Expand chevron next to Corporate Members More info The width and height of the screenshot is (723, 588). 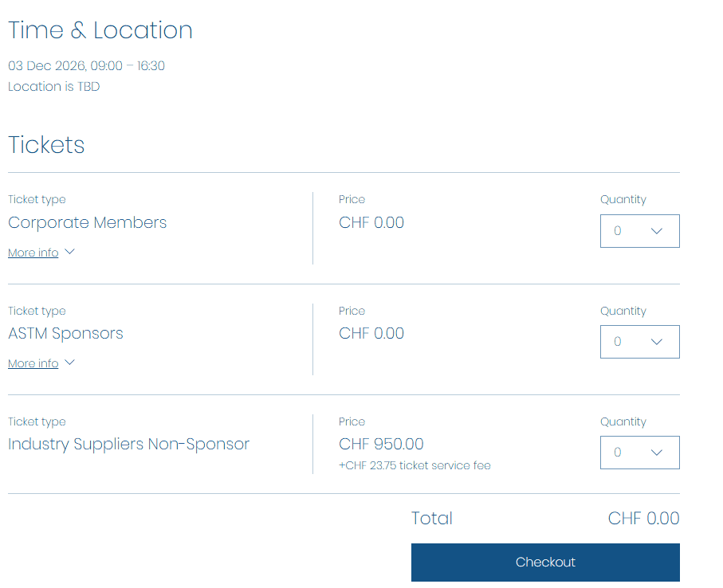point(69,252)
